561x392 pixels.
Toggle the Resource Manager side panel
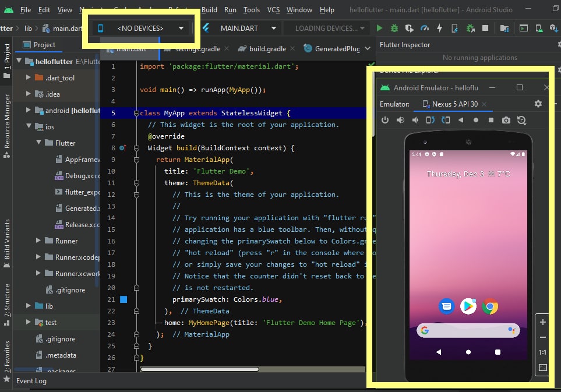6,126
